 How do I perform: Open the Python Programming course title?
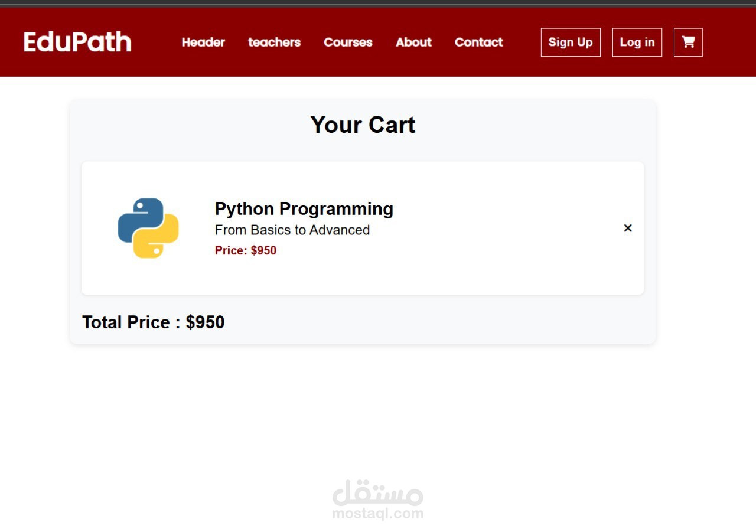click(304, 209)
